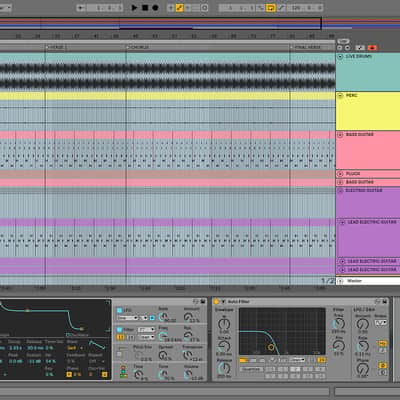Adjust the Auto Filter LFO Rate knob
Screen dimensions: 400x400
tap(363, 346)
